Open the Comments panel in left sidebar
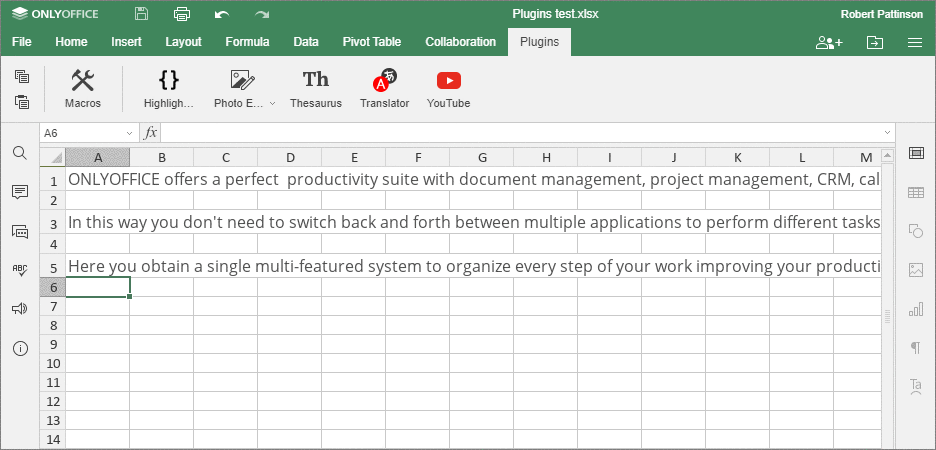 click(x=19, y=192)
